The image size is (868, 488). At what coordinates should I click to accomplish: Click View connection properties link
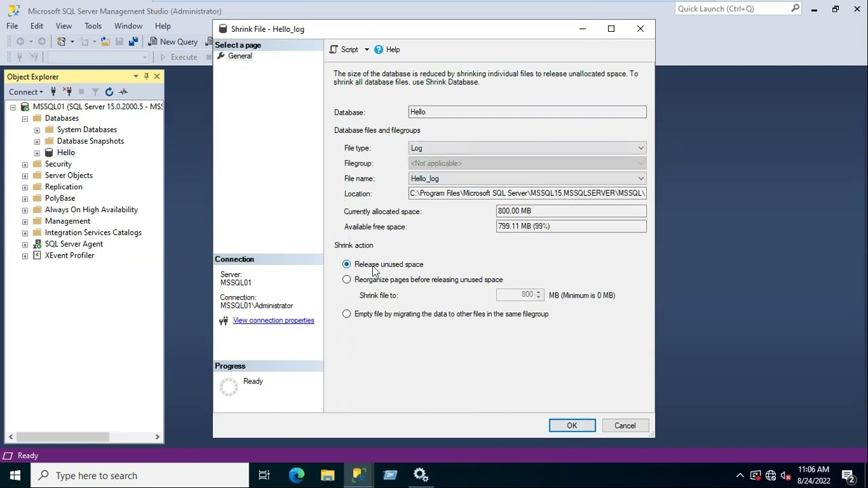click(x=273, y=321)
